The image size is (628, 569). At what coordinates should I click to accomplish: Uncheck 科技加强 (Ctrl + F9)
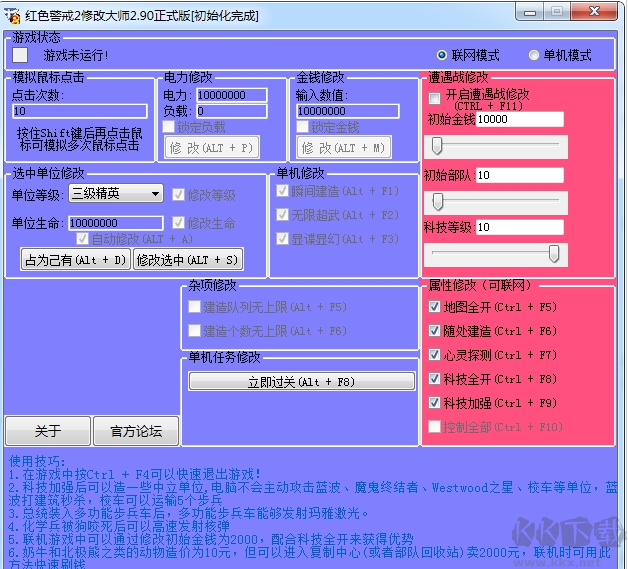[434, 403]
